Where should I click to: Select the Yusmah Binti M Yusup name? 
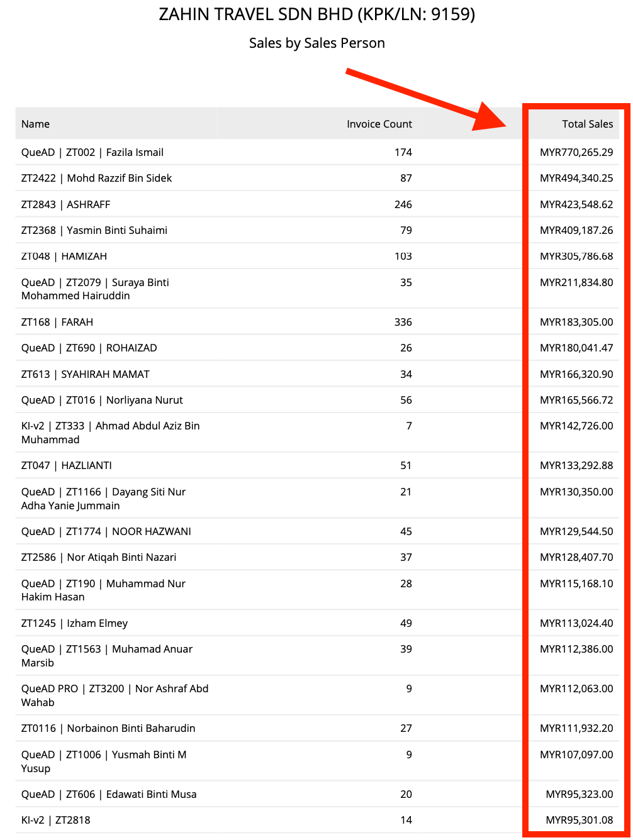(x=104, y=761)
